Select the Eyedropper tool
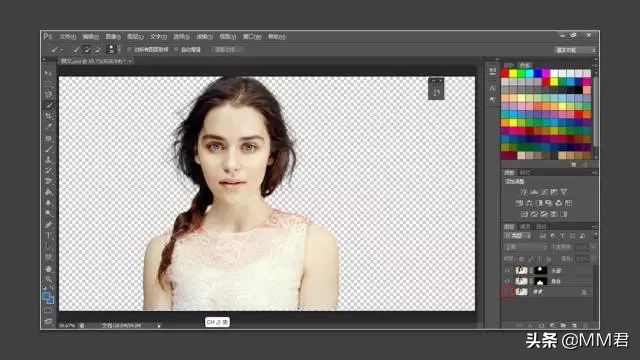640x360 pixels. tap(48, 127)
